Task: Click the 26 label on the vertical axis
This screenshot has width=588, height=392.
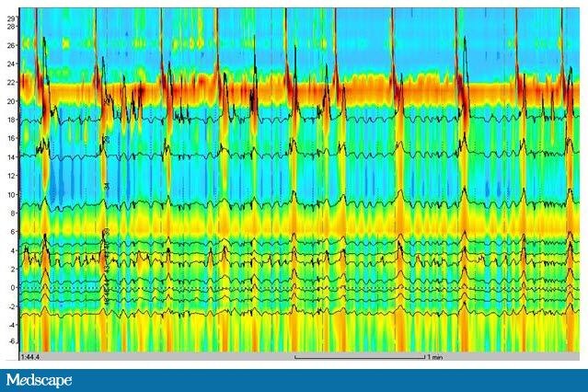Action: [x=11, y=45]
